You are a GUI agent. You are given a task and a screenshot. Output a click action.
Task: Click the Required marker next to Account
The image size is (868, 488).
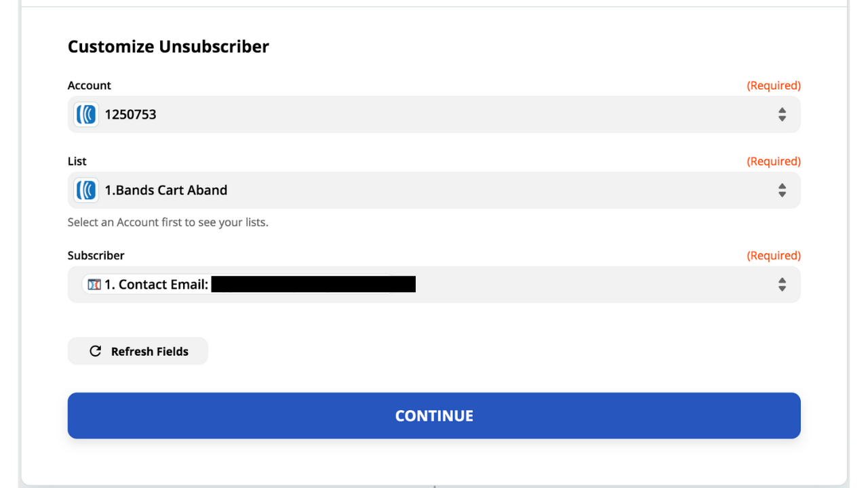(774, 85)
